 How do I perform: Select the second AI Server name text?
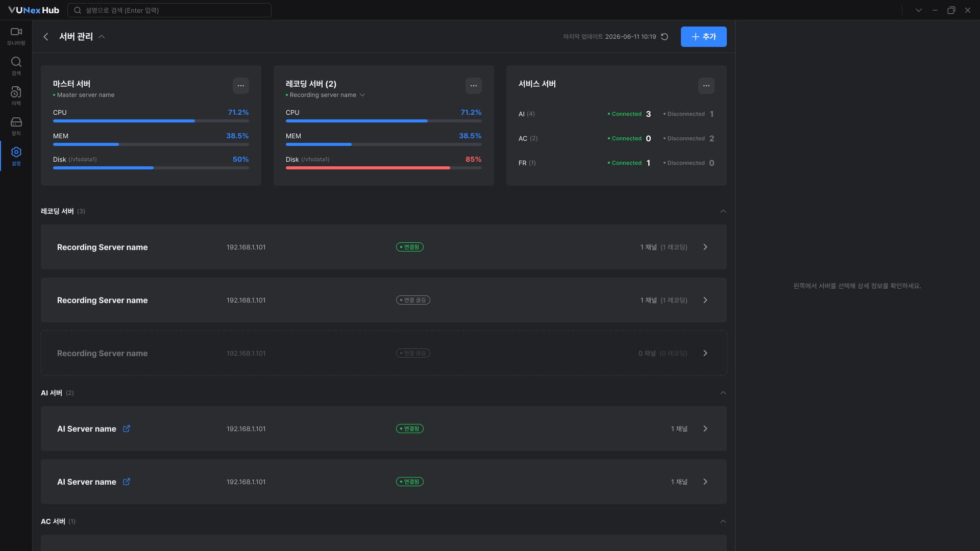point(87,482)
